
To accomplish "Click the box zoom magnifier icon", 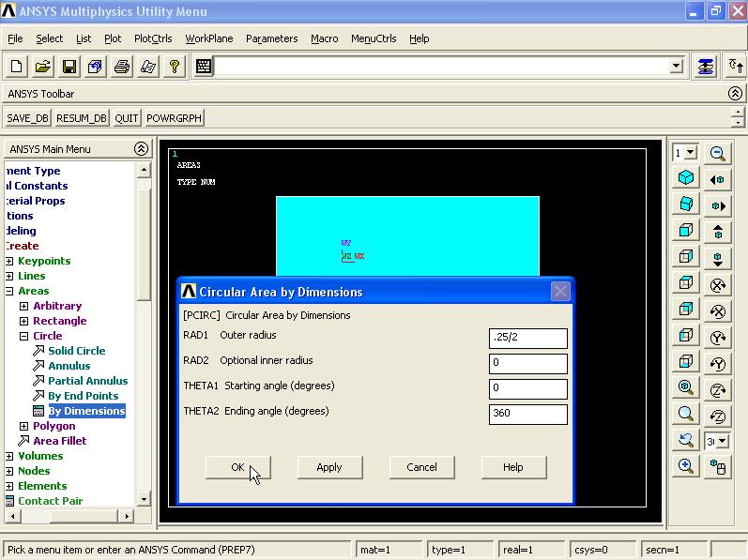I will pyautogui.click(x=685, y=414).
